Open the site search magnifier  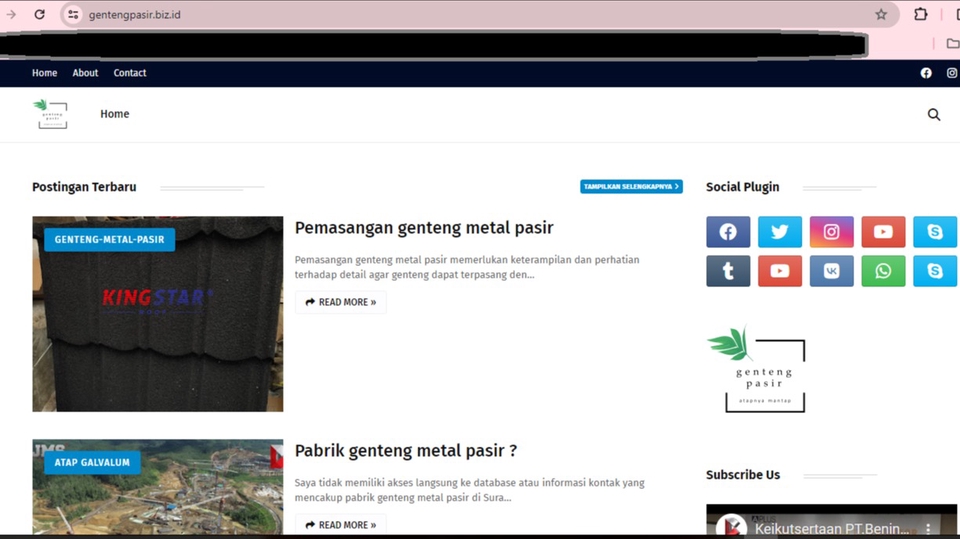[934, 115]
